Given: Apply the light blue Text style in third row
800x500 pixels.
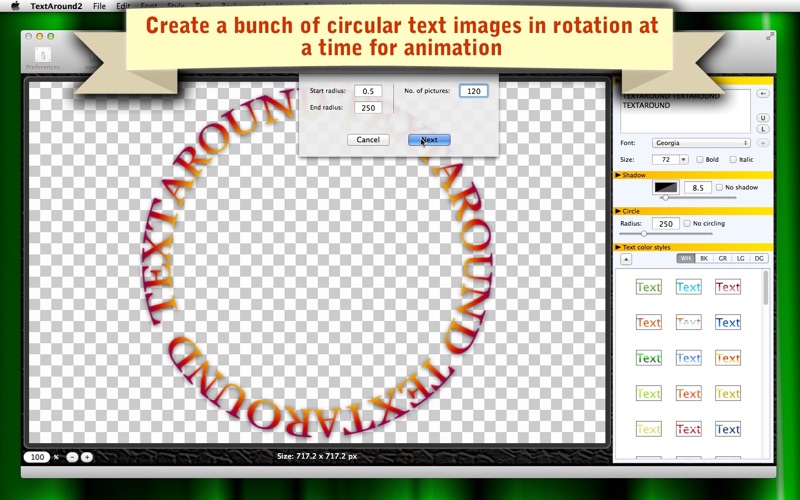Looking at the screenshot, I should pos(688,358).
